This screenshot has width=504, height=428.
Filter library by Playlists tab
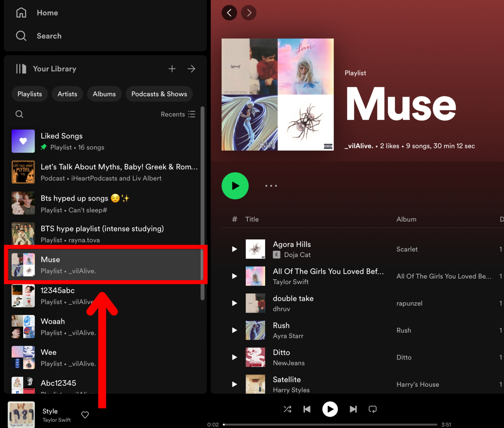[x=30, y=94]
